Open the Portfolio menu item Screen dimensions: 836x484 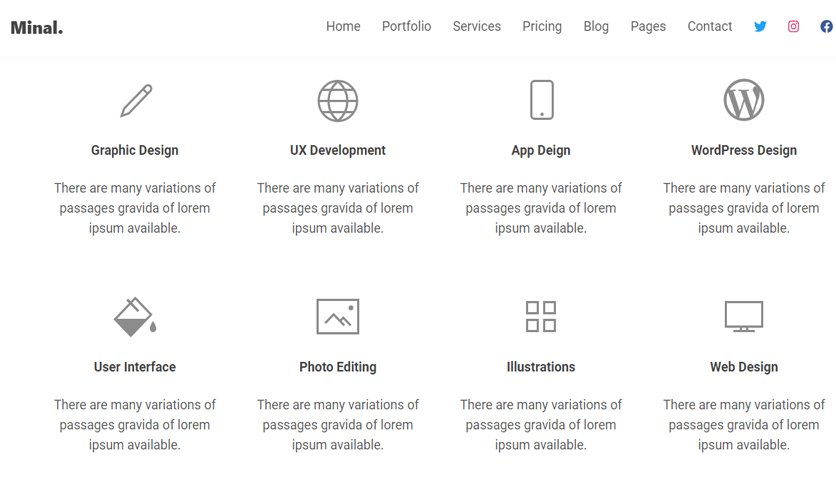[x=406, y=26]
